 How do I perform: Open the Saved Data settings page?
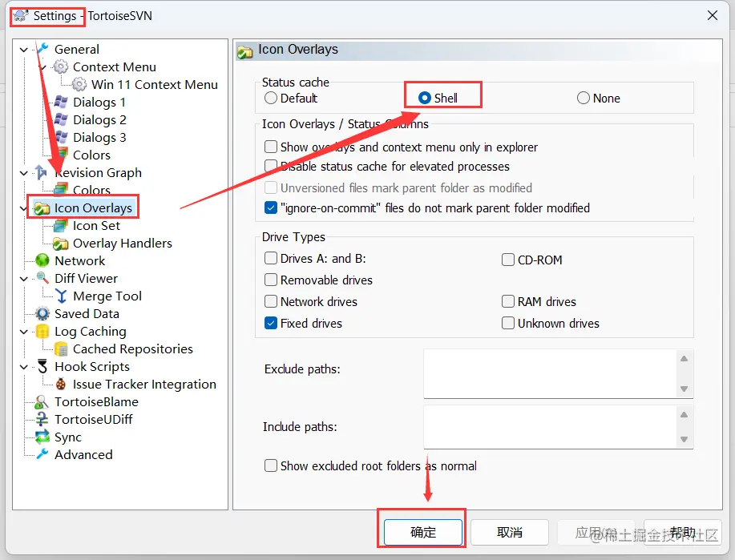[x=87, y=313]
